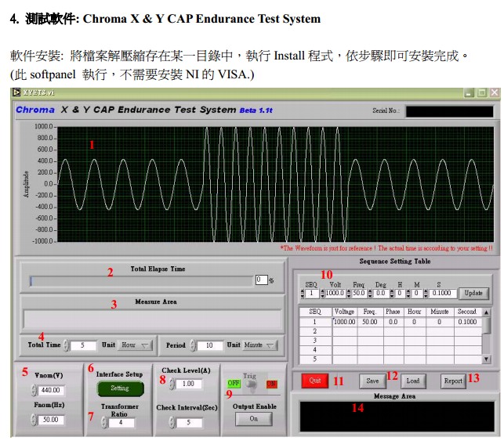
Task: Select sequence table row 2
Action: pyautogui.click(x=390, y=331)
